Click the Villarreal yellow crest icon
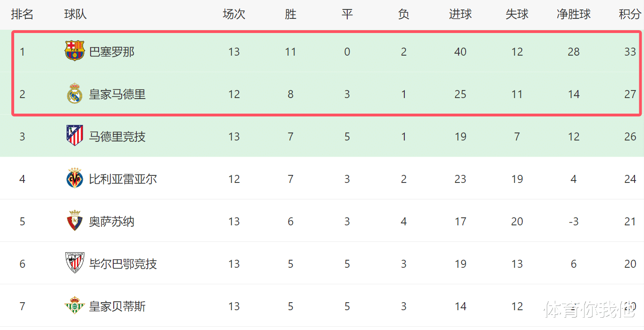The width and height of the screenshot is (644, 330). tap(75, 178)
